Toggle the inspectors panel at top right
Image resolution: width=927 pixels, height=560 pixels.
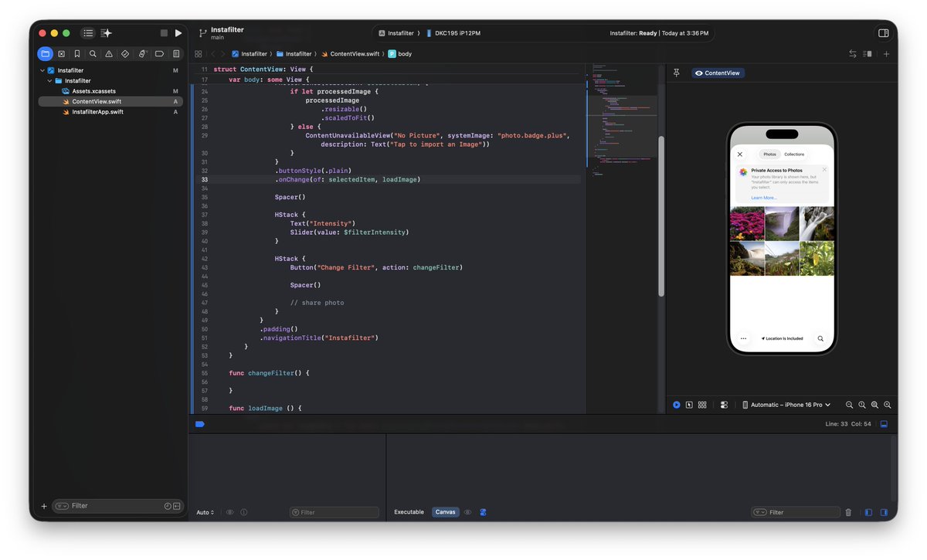click(x=884, y=33)
